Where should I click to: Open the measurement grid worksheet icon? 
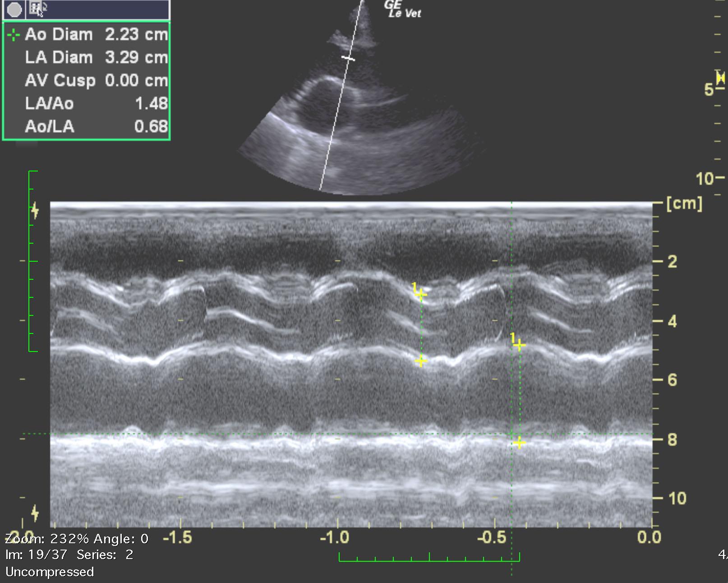[37, 9]
